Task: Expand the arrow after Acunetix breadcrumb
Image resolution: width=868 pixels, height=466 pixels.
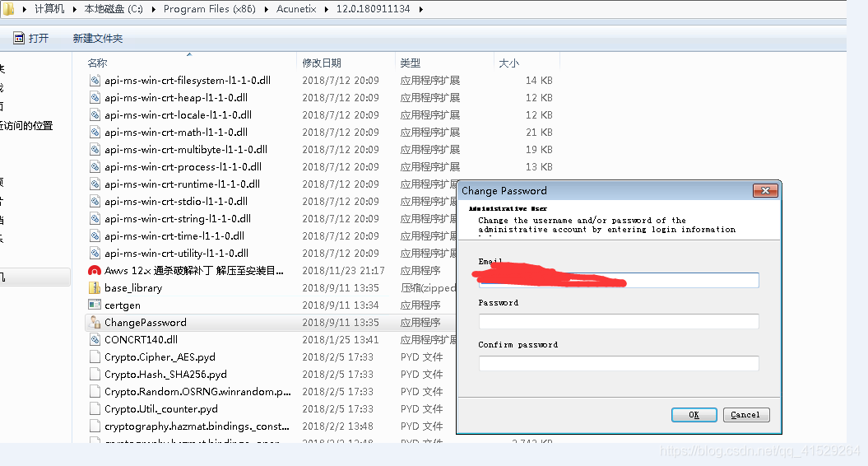Action: tap(326, 9)
